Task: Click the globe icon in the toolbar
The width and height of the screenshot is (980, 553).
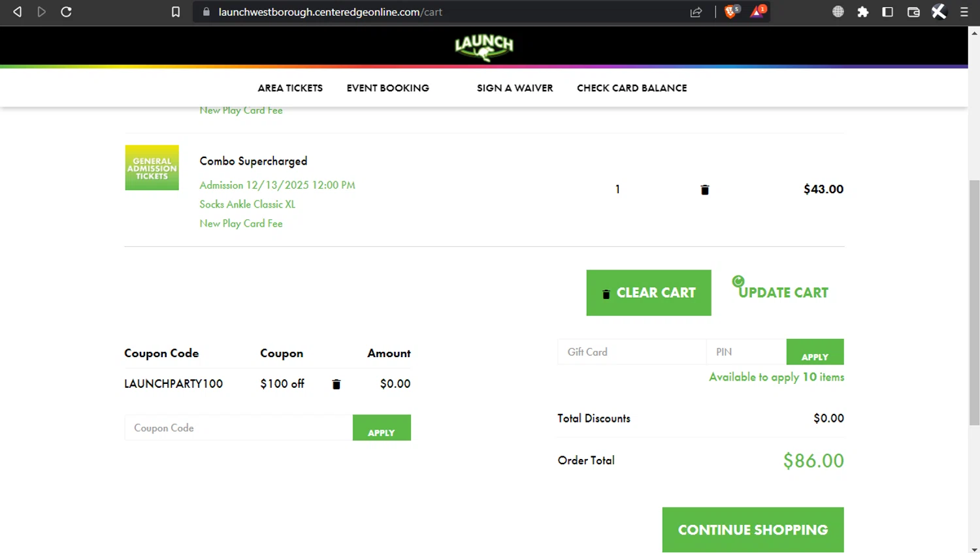Action: (x=838, y=12)
